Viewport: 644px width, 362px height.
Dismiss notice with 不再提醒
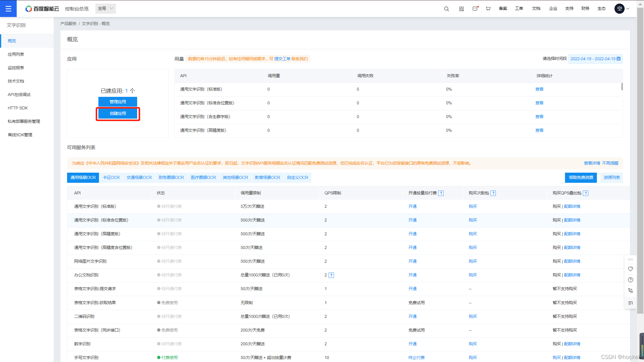tap(610, 163)
